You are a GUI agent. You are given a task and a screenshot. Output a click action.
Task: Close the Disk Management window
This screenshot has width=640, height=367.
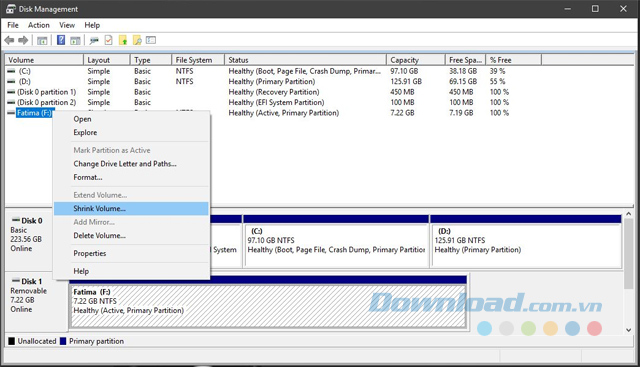tap(623, 9)
